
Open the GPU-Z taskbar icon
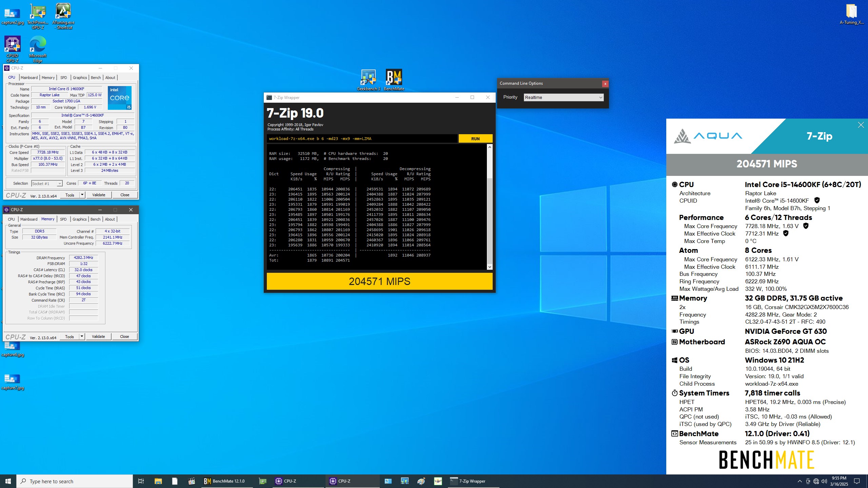[x=262, y=481]
